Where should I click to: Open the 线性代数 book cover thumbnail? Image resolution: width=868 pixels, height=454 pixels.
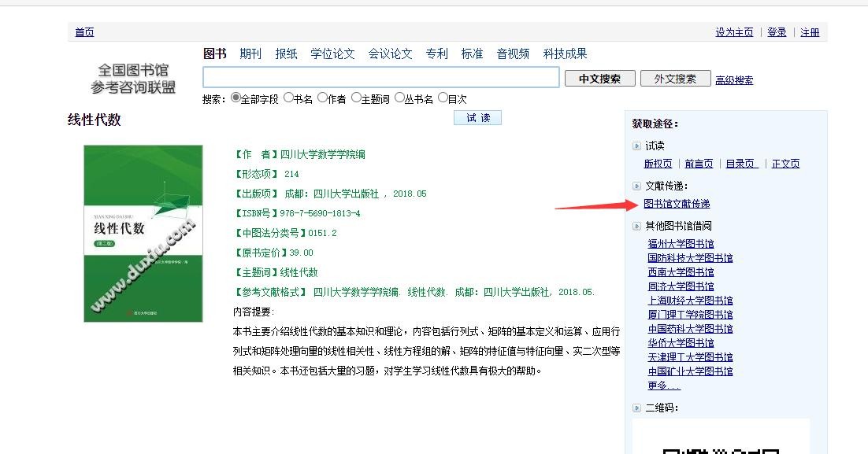coord(143,233)
